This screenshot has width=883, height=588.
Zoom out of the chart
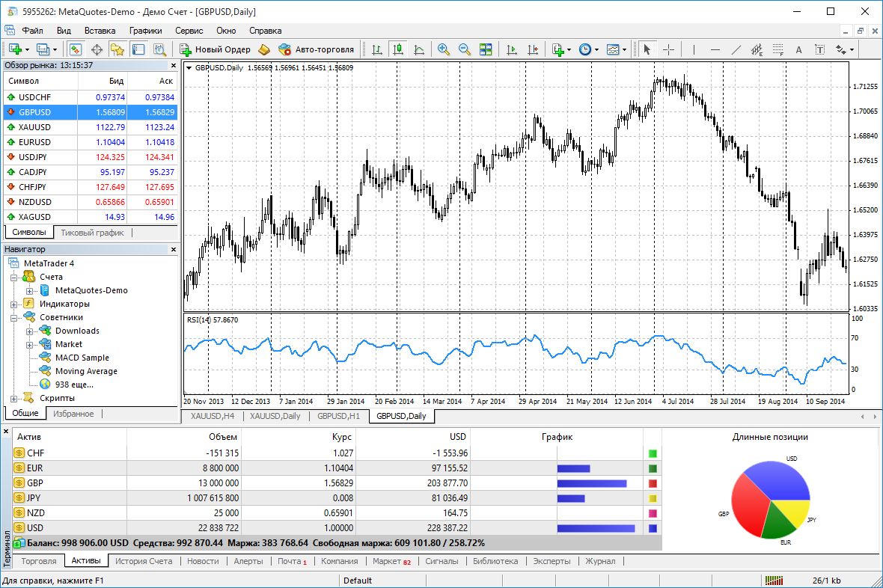465,49
